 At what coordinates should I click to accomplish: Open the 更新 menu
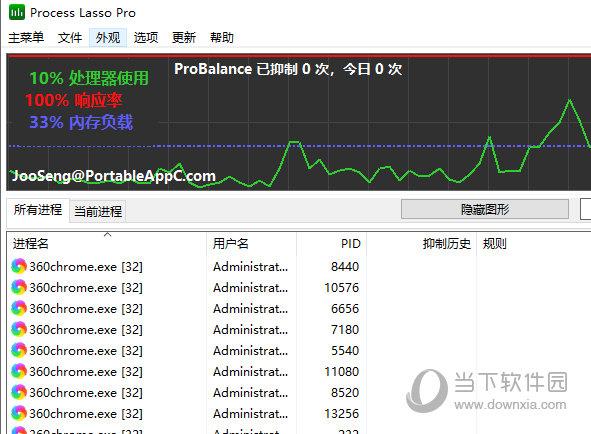coord(184,37)
